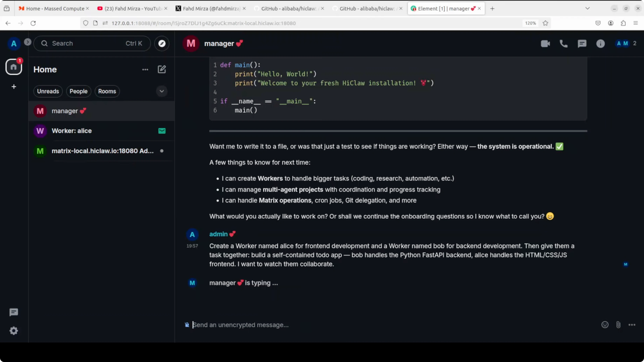Open room info panel
Screen dimensions: 644x362
tap(601, 44)
